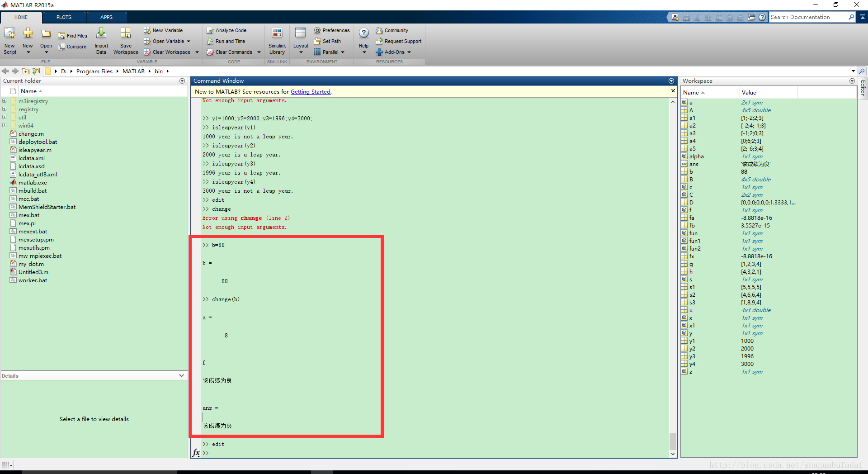Open the collapsed Editor side tab
868x474 pixels.
pos(863,88)
